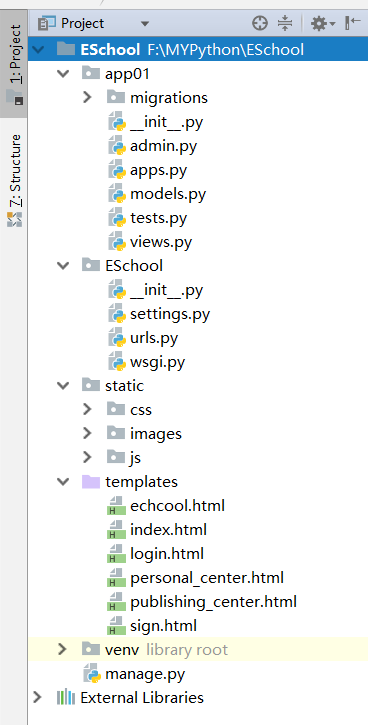Expand the js folder
Viewport: 368px width, 725px height.
click(x=87, y=457)
